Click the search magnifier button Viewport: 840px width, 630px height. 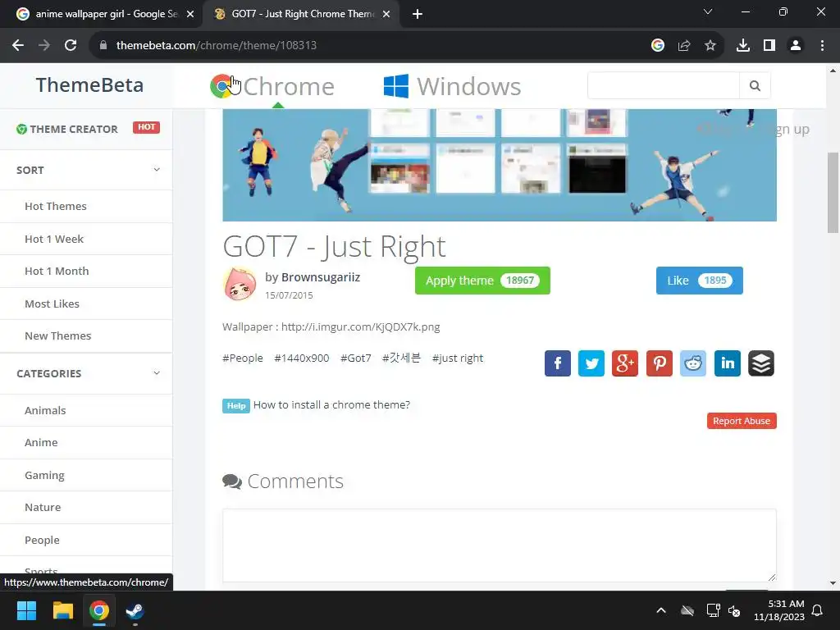point(755,85)
